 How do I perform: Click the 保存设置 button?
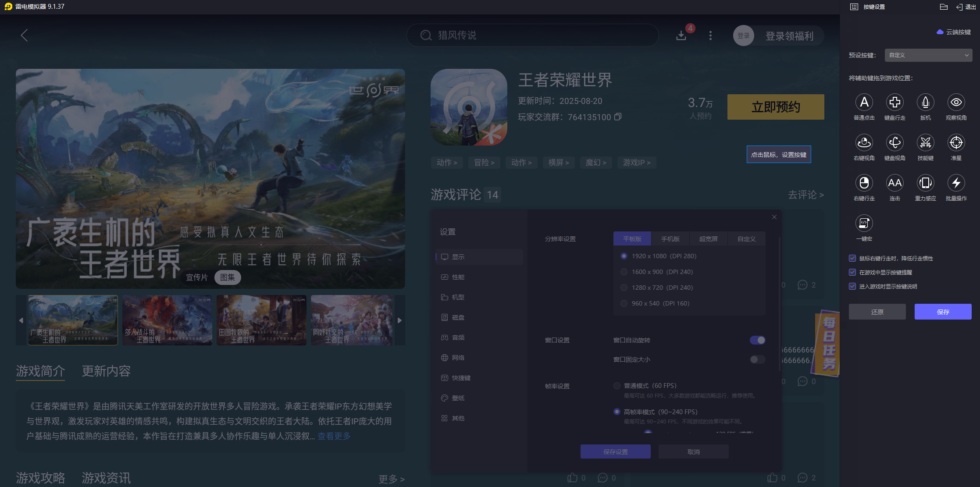616,451
